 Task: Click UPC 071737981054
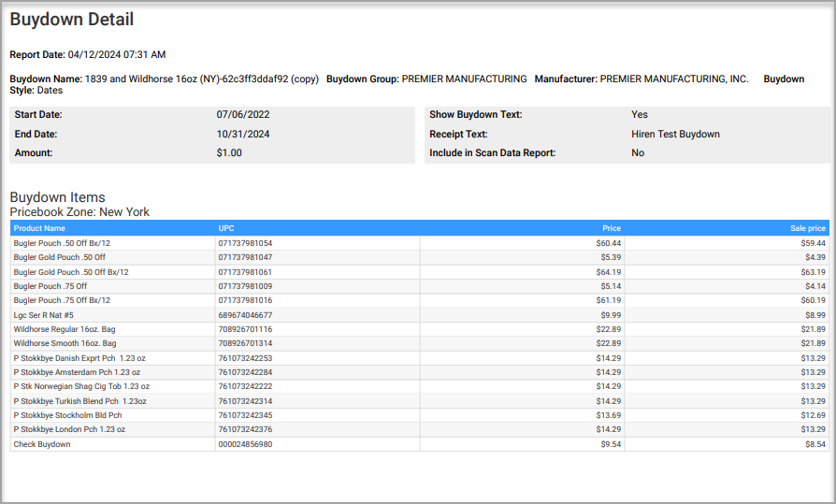(245, 243)
